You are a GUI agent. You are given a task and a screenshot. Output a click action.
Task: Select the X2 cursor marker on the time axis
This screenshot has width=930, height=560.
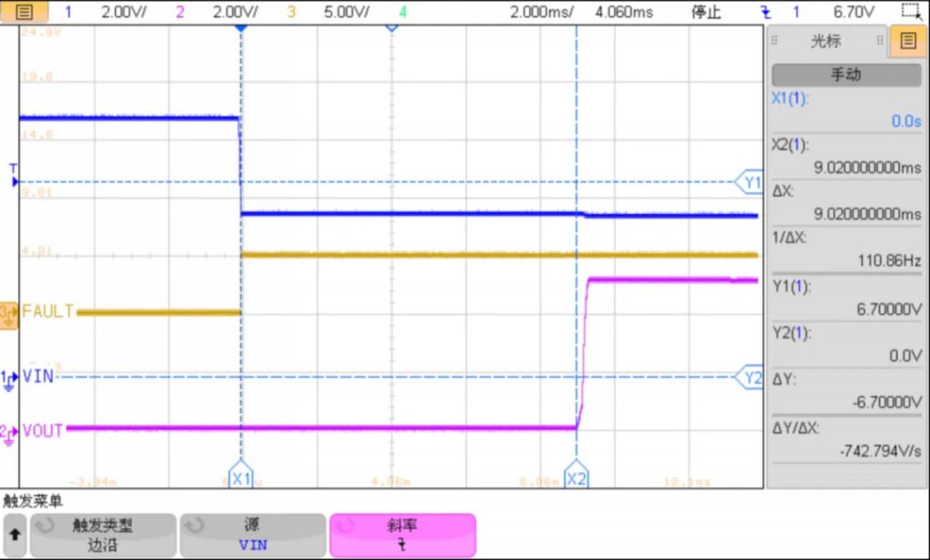coord(576,477)
